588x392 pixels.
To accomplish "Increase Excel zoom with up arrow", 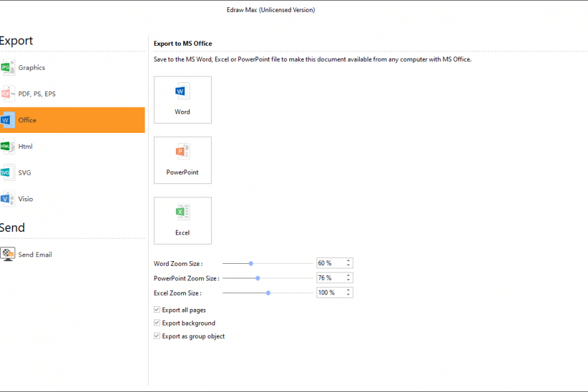I will click(x=348, y=290).
